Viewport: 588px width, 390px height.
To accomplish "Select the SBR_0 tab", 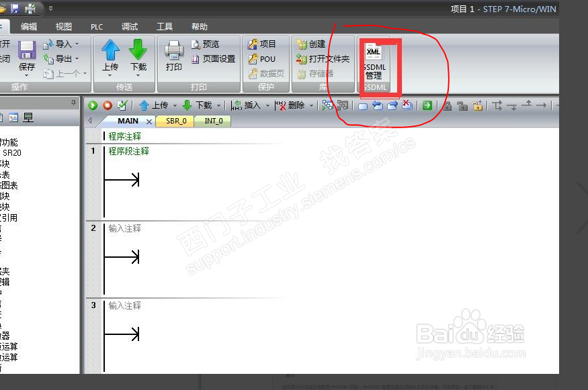I will click(176, 121).
